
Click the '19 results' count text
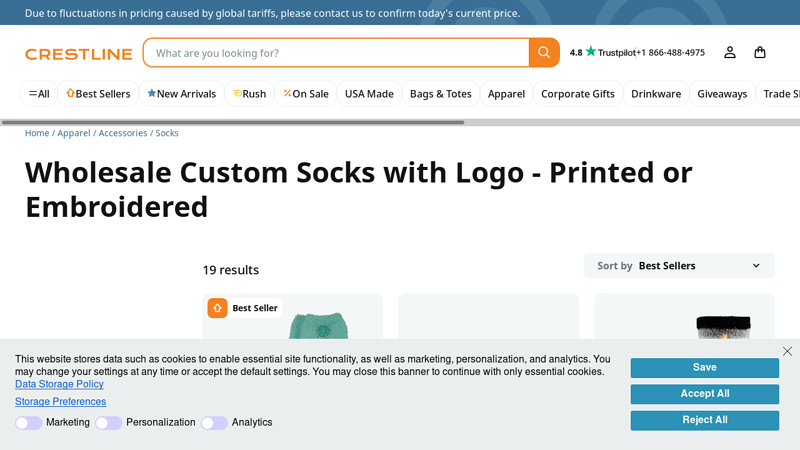pos(231,270)
